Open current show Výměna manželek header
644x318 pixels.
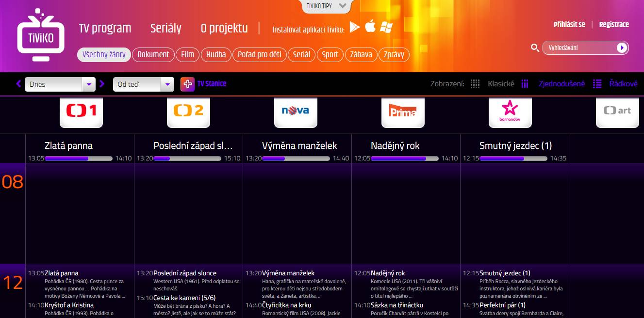pyautogui.click(x=299, y=145)
